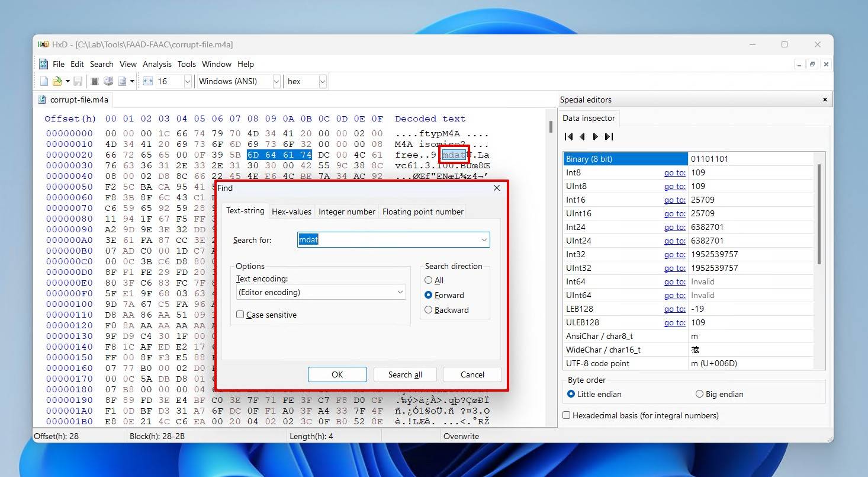
Task: Jump to last byte in Data inspector
Action: (609, 137)
